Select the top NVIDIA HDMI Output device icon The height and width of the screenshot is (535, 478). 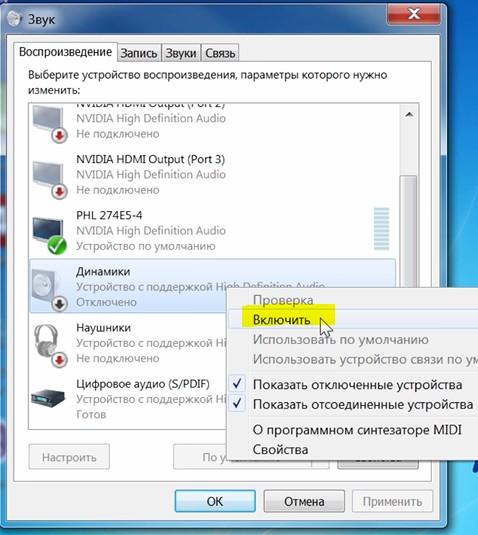point(48,123)
